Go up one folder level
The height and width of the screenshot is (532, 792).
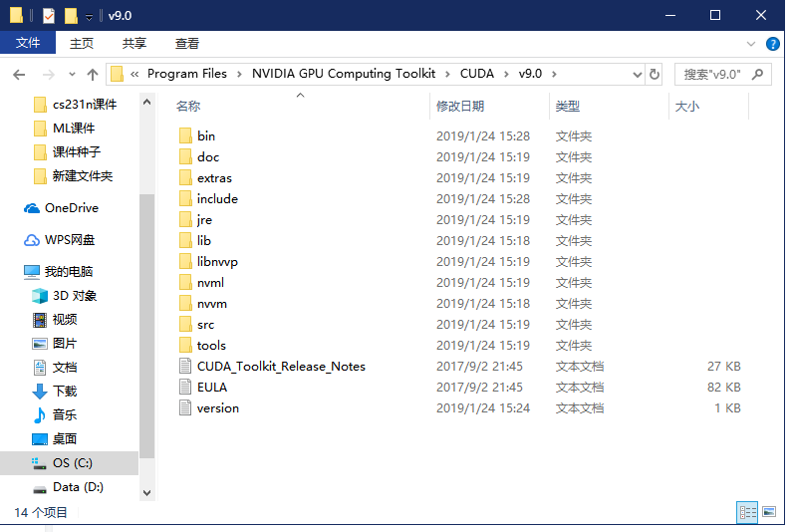point(92,75)
